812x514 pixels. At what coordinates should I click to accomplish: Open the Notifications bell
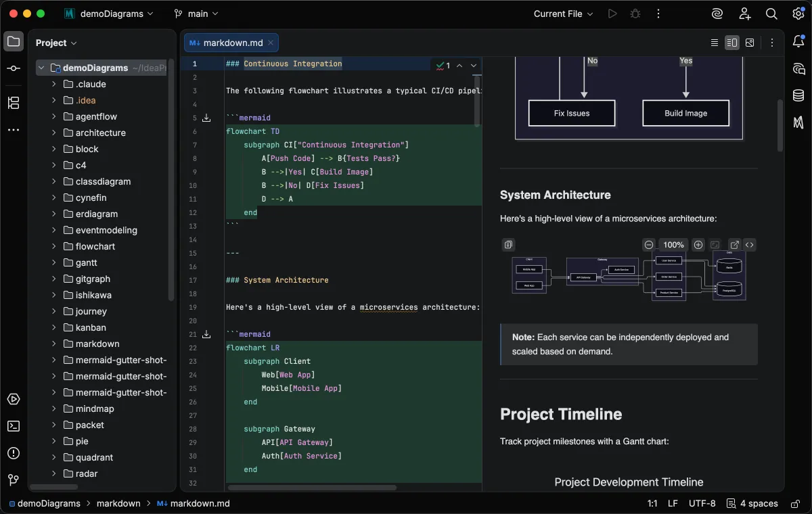coord(798,42)
